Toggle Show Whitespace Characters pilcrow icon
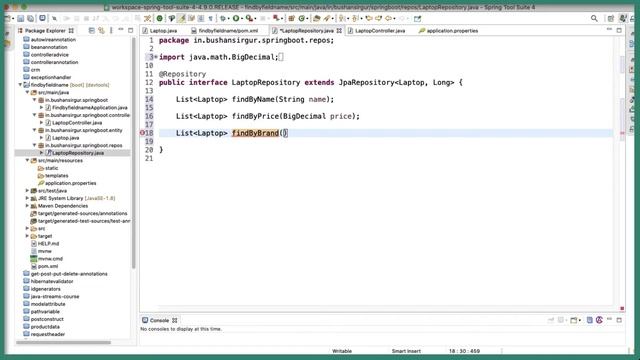 point(211,18)
